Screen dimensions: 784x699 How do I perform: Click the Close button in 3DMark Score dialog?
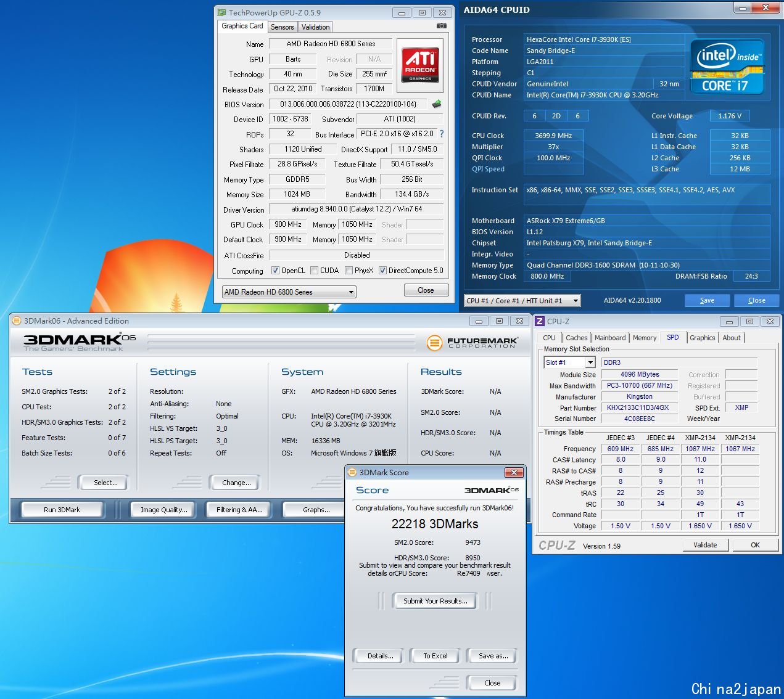492,683
